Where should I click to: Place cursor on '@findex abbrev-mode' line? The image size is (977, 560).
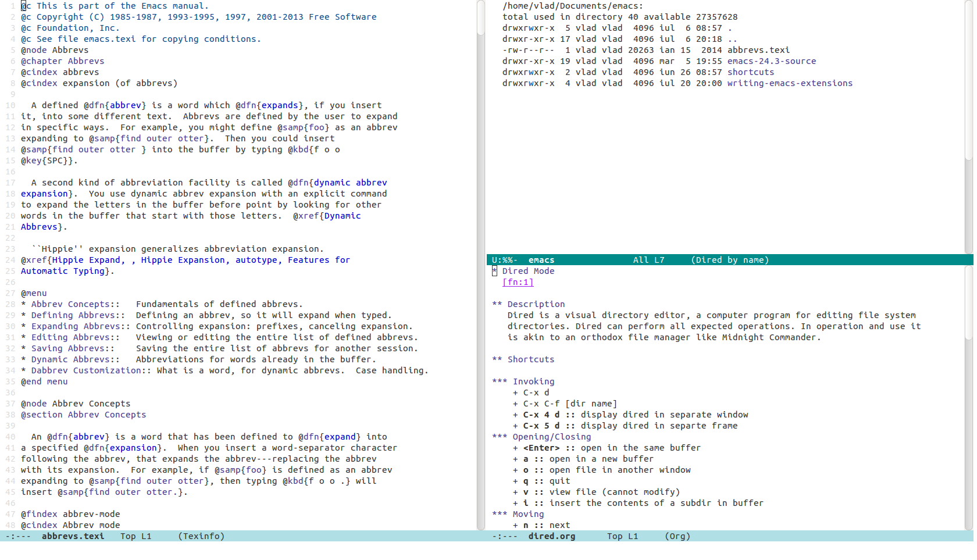click(70, 514)
